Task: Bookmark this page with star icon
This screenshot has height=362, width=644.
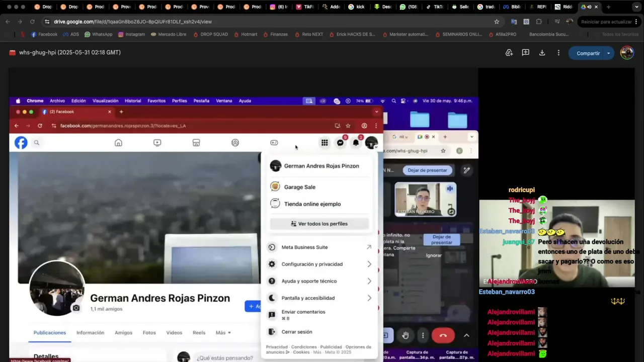Action: (x=497, y=22)
